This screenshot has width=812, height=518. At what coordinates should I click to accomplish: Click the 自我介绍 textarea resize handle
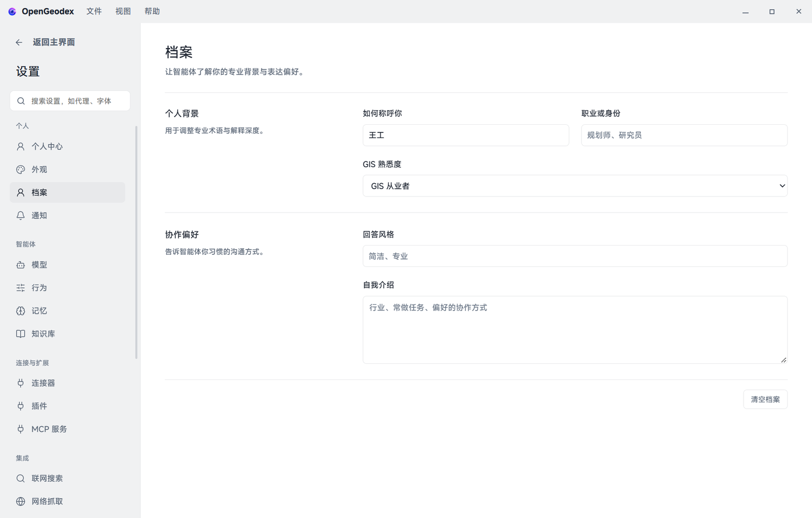point(784,360)
